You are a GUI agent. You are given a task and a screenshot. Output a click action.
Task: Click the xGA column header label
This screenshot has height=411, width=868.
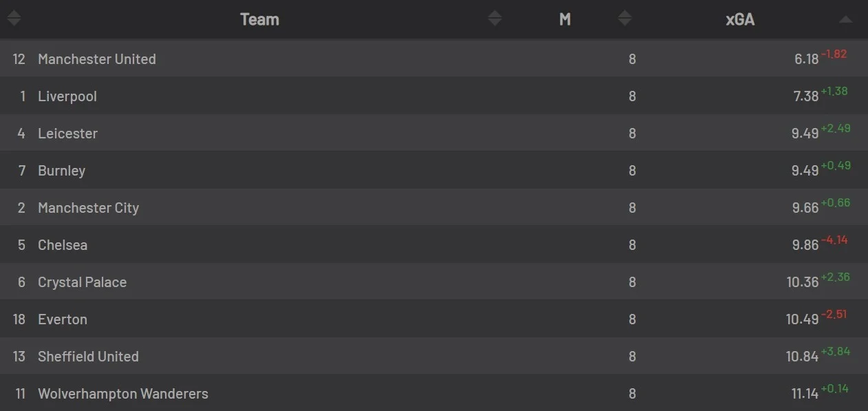740,19
